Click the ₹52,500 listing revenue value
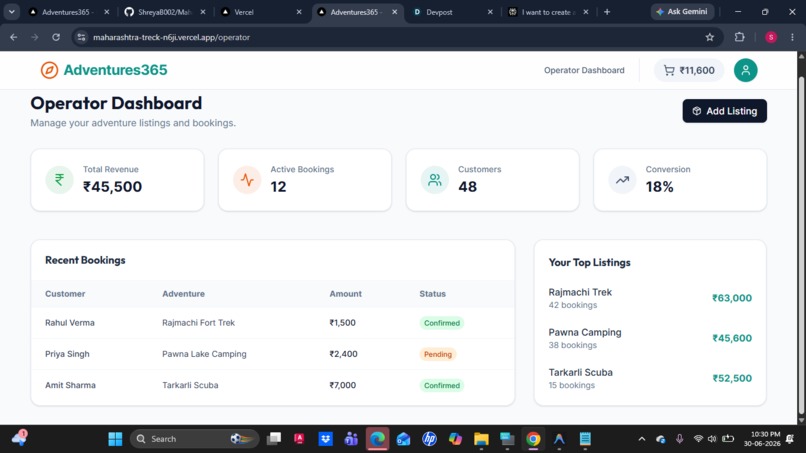The image size is (806, 453). click(732, 378)
